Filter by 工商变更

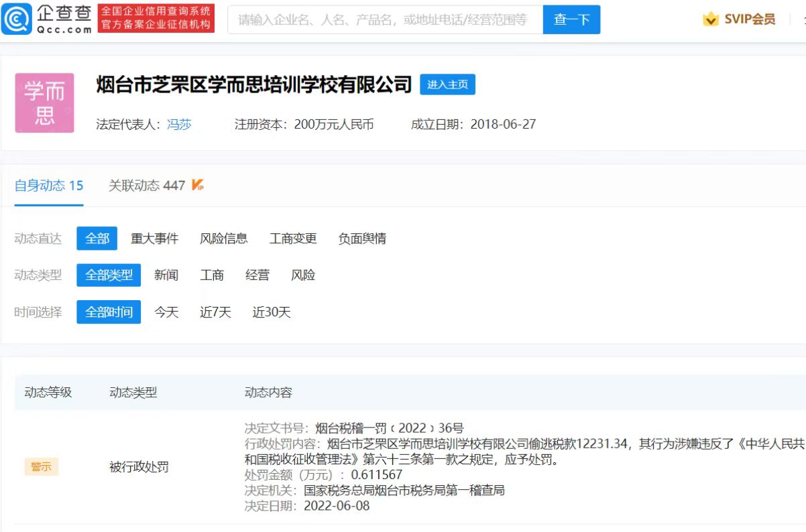293,239
